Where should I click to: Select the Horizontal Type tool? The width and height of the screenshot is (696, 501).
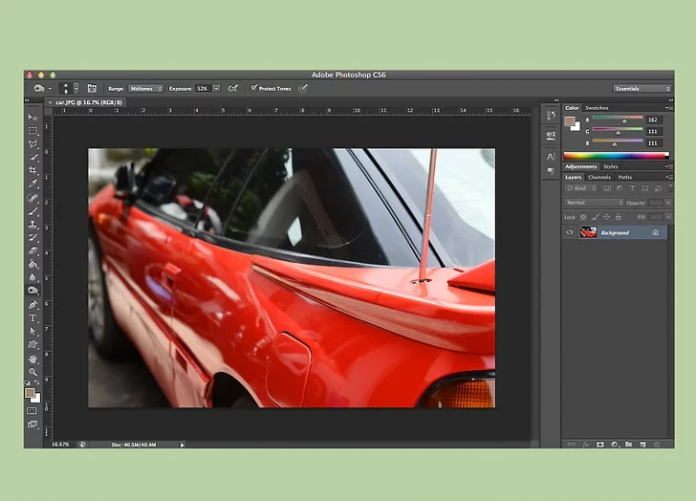pyautogui.click(x=33, y=318)
